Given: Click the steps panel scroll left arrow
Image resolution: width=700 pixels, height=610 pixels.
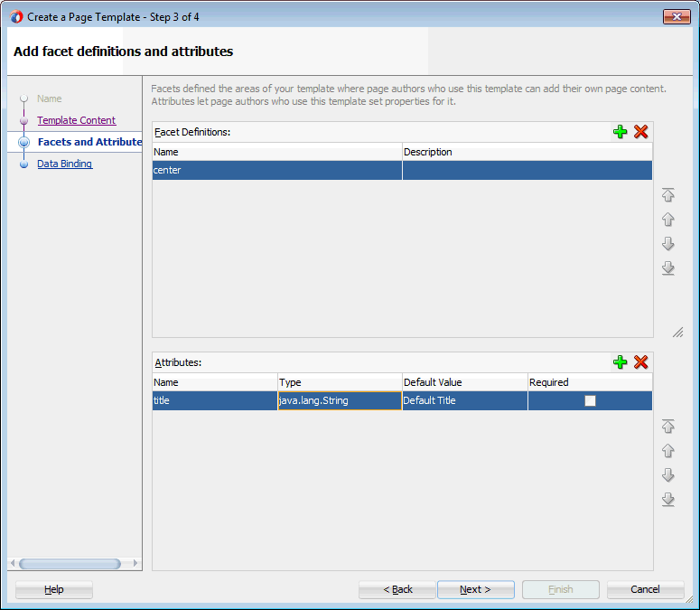Looking at the screenshot, I should pos(13,564).
